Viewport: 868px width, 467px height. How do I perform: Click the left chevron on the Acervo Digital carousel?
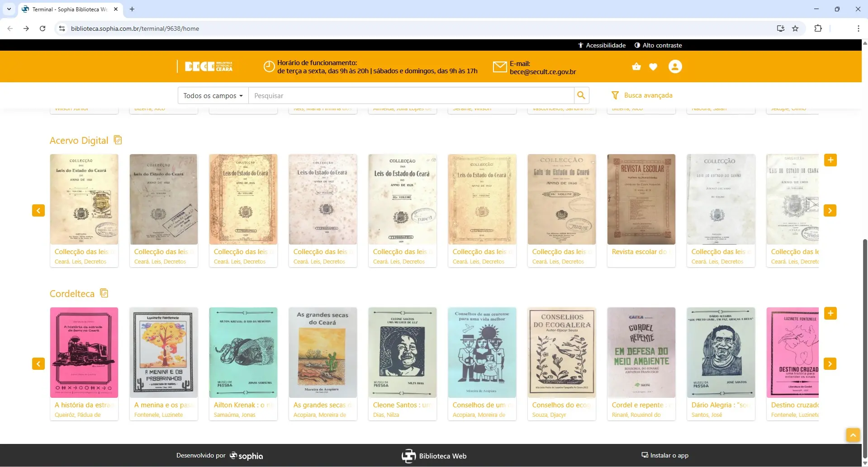(x=38, y=210)
